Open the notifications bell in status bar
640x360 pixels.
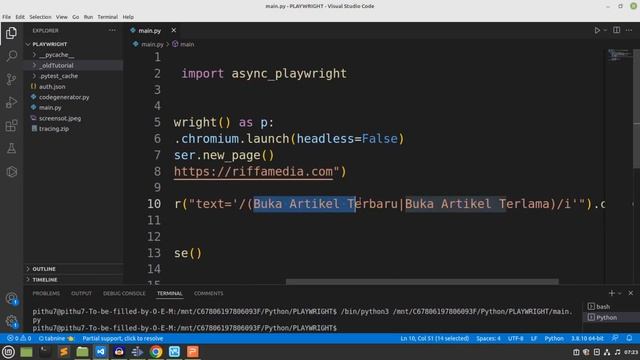pyautogui.click(x=629, y=338)
